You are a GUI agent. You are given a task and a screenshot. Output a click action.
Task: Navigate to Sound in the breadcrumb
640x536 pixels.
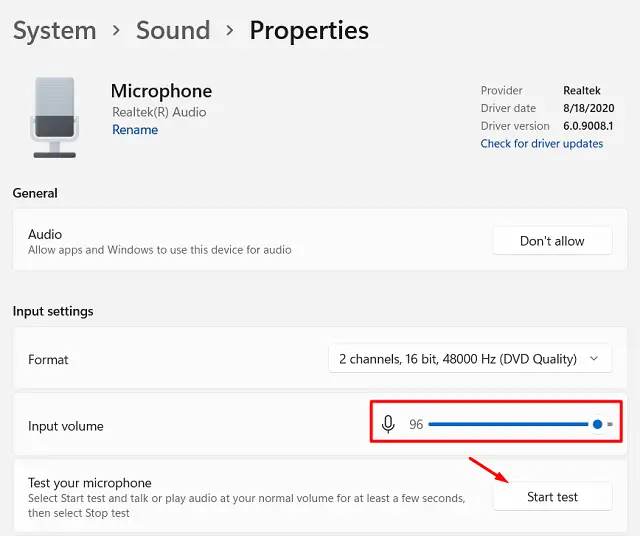click(x=173, y=31)
